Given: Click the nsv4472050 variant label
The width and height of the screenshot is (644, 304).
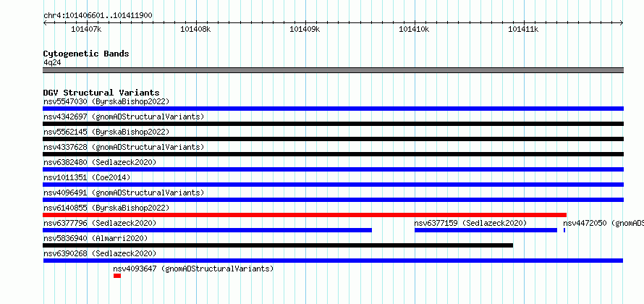Looking at the screenshot, I should (x=603, y=223).
